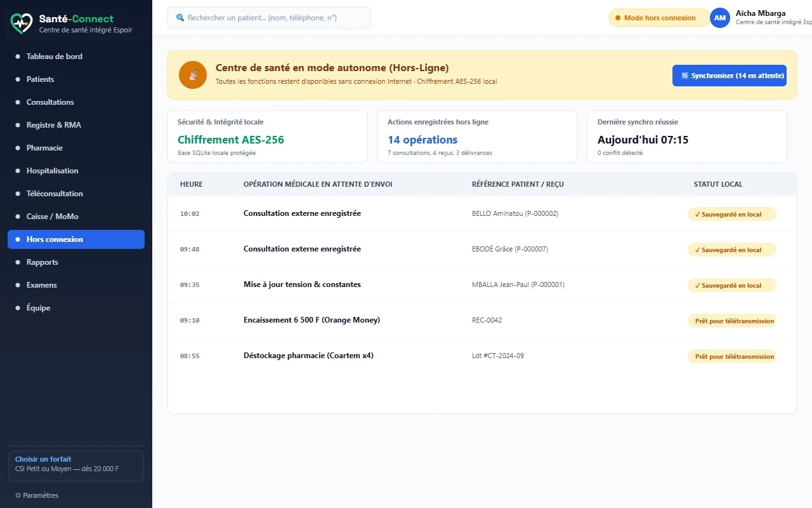Click MBALLA Jean-Paul (P-000001) reference

tap(518, 284)
